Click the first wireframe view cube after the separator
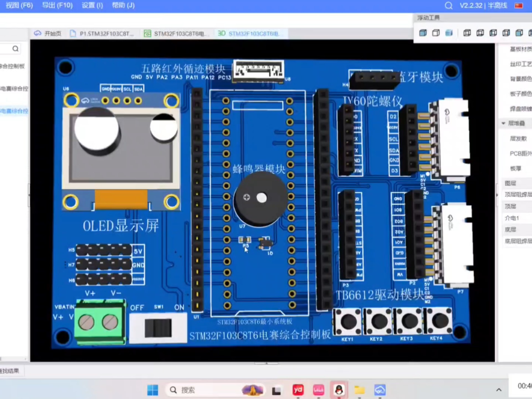 tap(467, 33)
